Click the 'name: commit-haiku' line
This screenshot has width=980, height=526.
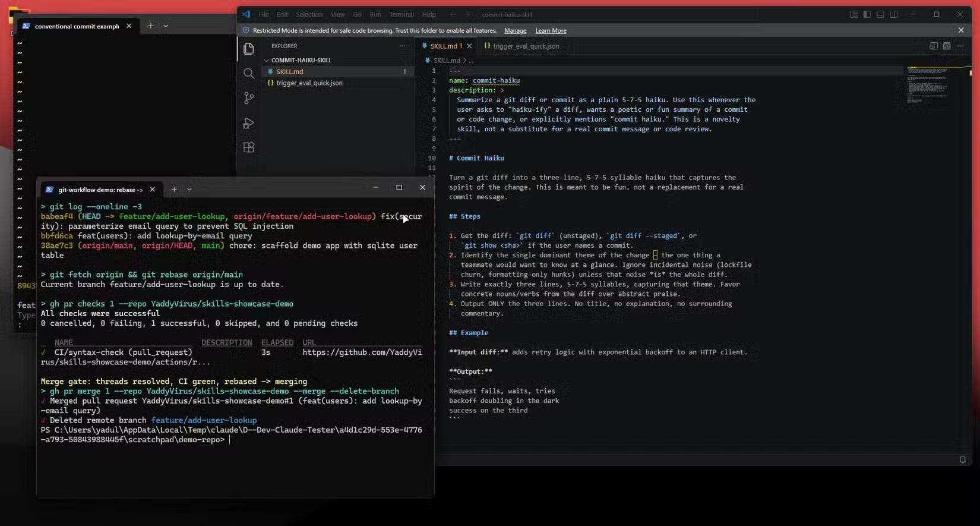click(x=484, y=80)
